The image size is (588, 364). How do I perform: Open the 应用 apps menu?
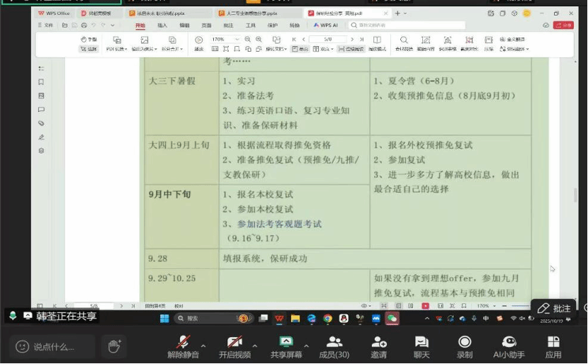click(x=553, y=347)
